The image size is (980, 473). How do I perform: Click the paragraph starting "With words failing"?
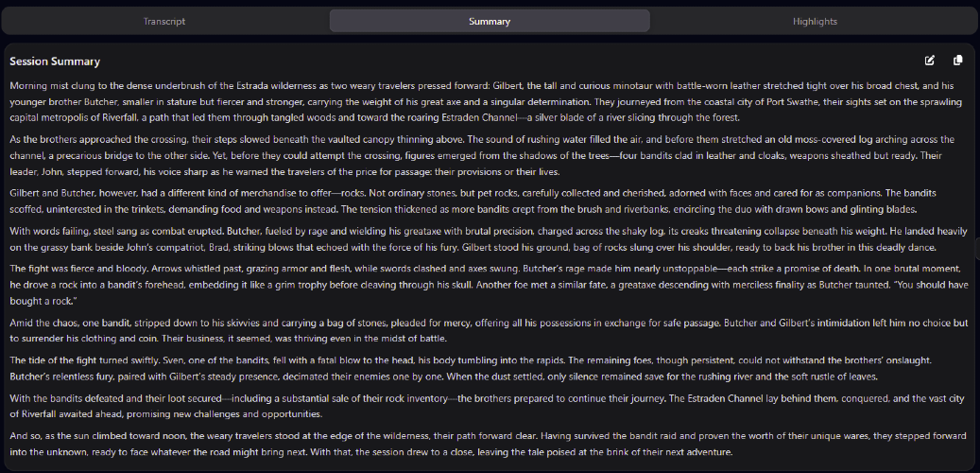click(489, 239)
